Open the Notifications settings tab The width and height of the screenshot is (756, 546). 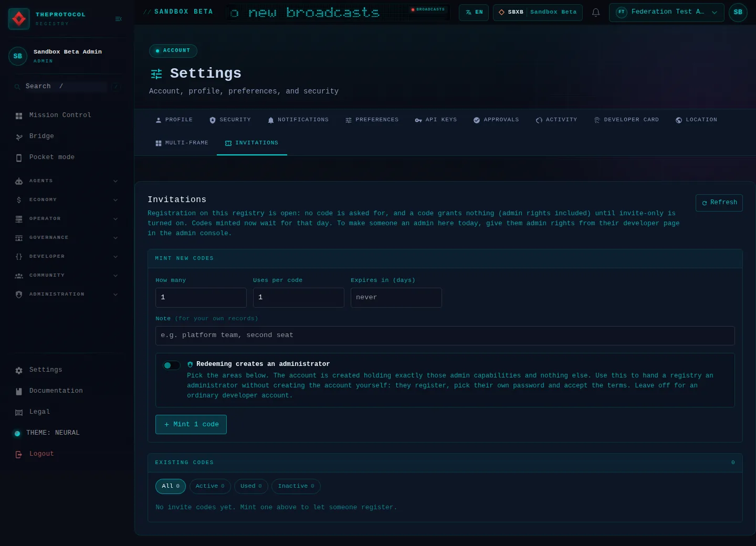(298, 120)
